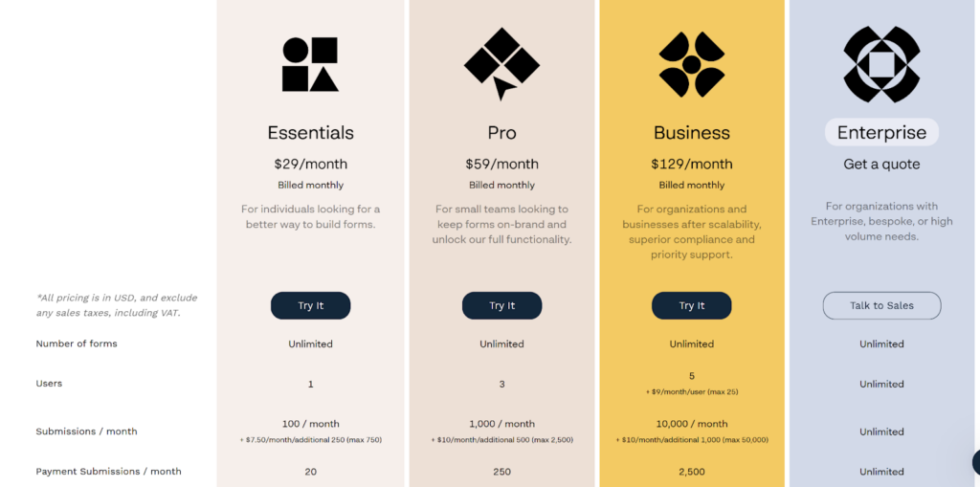Select the Pro plan heading
Screen dimensions: 980x487
(x=501, y=133)
